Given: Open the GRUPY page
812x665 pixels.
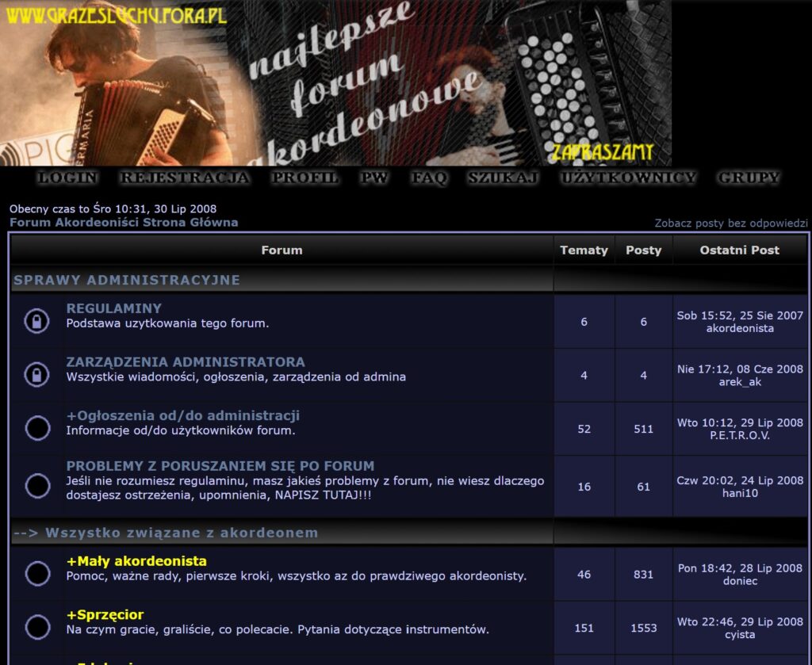Looking at the screenshot, I should (749, 178).
